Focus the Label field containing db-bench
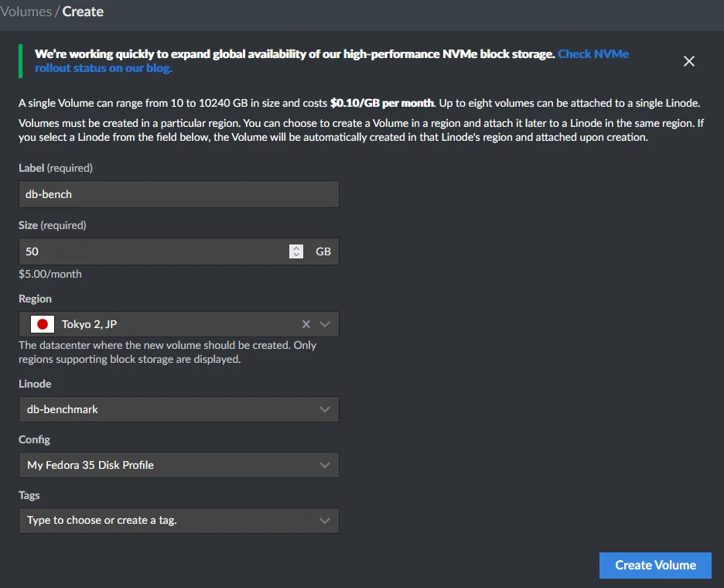 click(178, 194)
